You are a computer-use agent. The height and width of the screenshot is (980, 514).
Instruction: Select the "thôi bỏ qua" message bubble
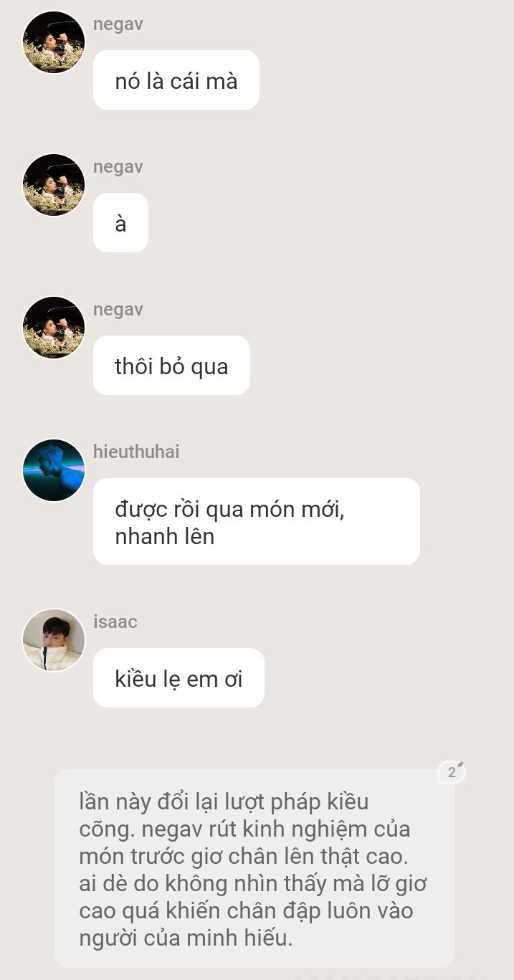click(x=171, y=366)
